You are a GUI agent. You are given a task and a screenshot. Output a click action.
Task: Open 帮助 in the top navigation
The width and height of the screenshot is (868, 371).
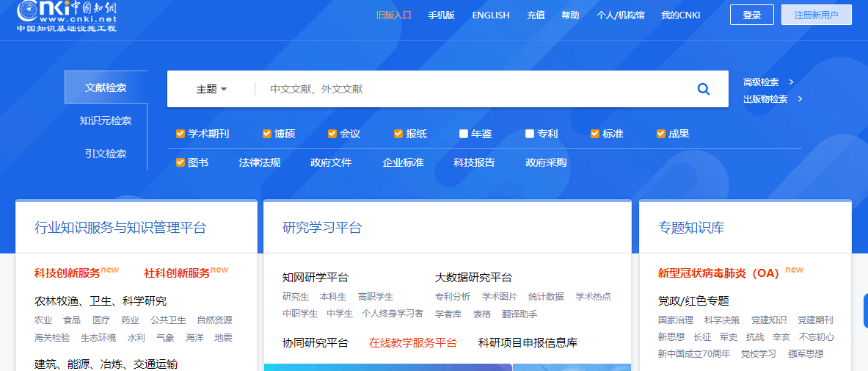coord(570,15)
